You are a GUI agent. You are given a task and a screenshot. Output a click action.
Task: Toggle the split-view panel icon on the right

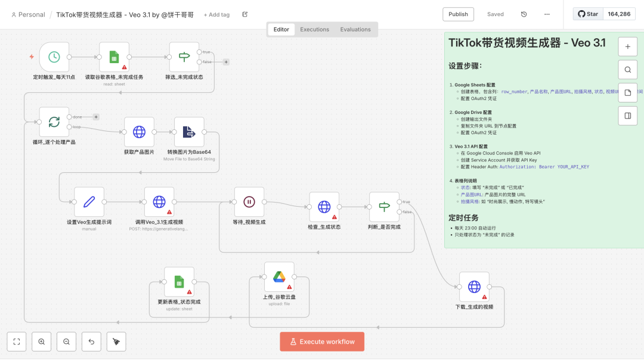tap(627, 116)
